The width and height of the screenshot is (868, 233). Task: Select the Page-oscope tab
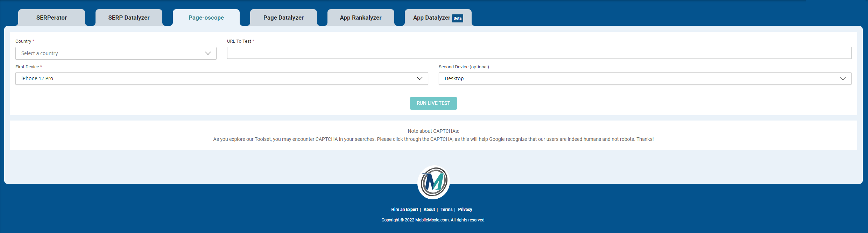click(206, 18)
